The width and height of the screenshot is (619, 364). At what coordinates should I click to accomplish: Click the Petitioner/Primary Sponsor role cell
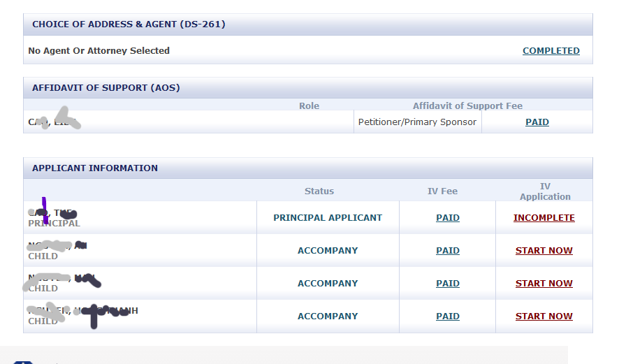(417, 122)
